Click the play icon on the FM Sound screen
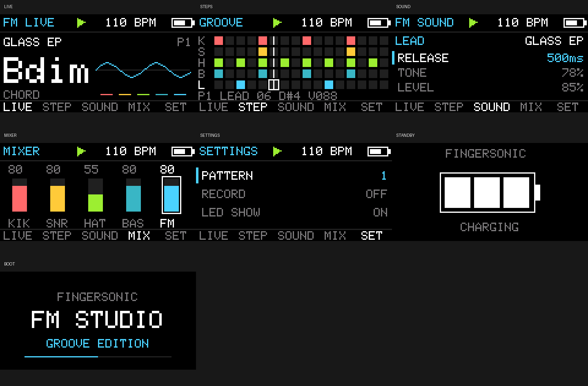This screenshot has height=386, width=588. click(x=473, y=22)
